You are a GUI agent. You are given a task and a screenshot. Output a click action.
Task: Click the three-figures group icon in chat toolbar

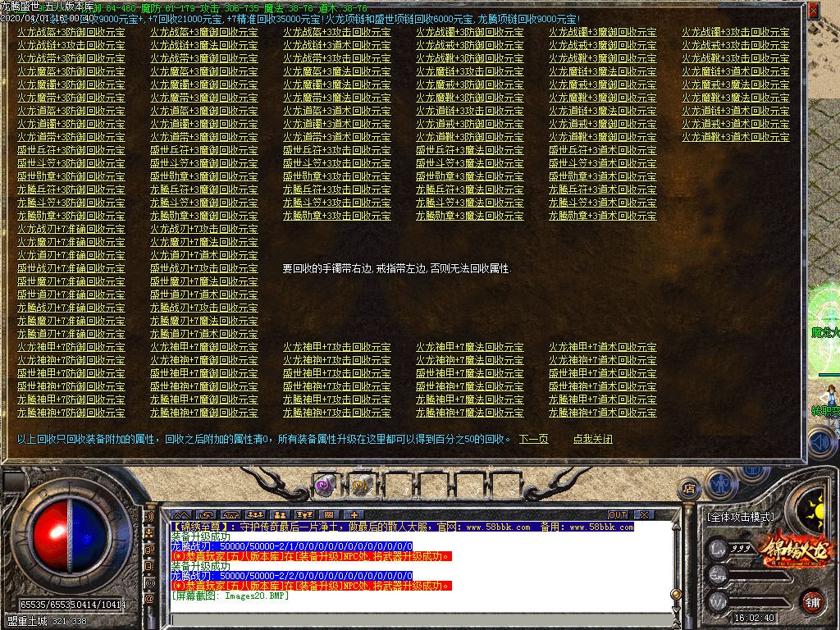pyautogui.click(x=256, y=515)
